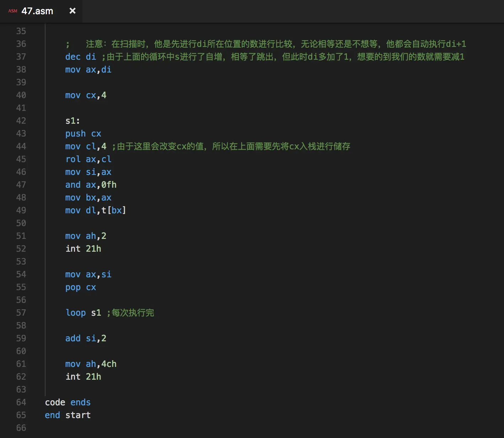Click the 'and ax,0fh' instruction

click(91, 185)
